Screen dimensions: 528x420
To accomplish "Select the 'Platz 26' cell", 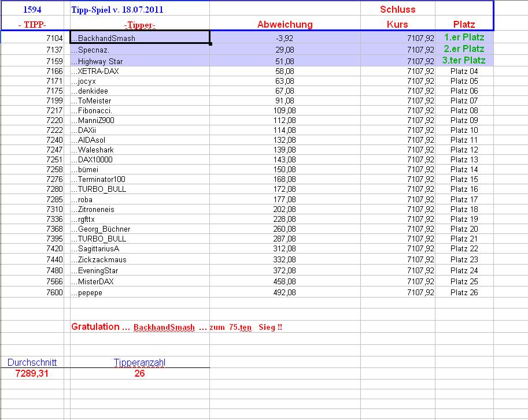I will [463, 292].
